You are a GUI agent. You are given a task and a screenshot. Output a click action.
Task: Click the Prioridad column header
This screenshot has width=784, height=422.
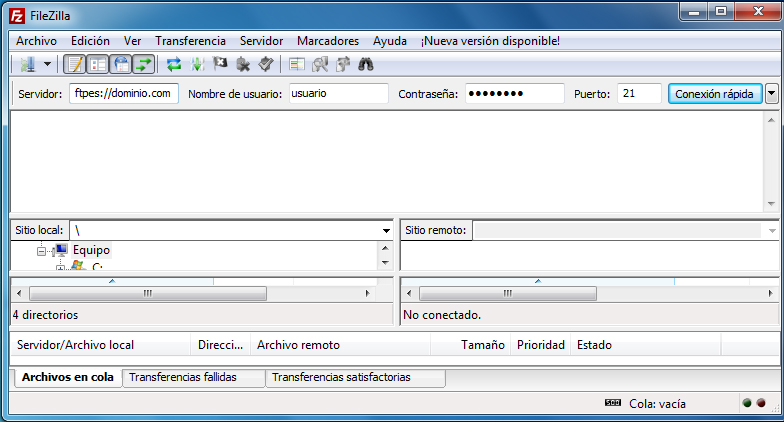pyautogui.click(x=540, y=345)
